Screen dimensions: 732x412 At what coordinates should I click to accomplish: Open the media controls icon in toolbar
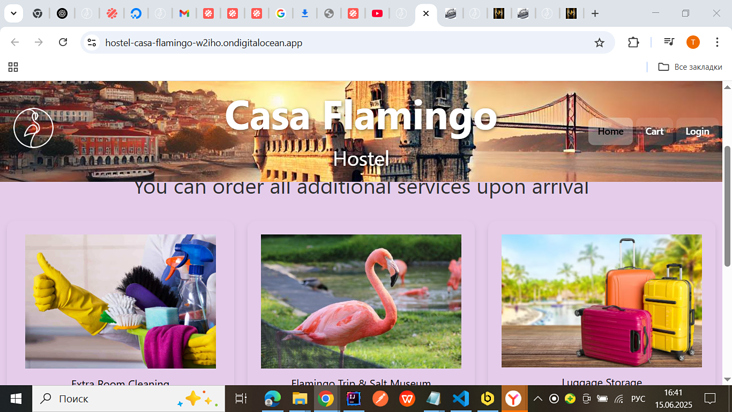[x=669, y=42]
